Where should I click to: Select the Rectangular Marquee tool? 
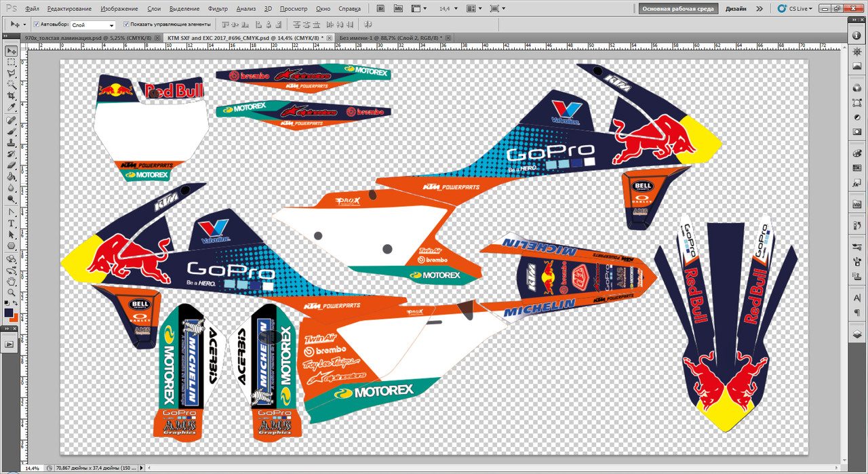12,62
